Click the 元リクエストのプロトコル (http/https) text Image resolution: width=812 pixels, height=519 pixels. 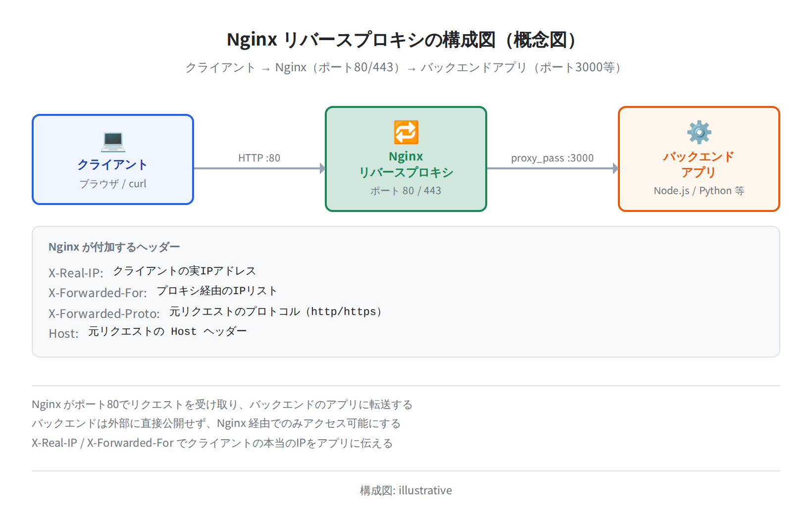(x=275, y=311)
